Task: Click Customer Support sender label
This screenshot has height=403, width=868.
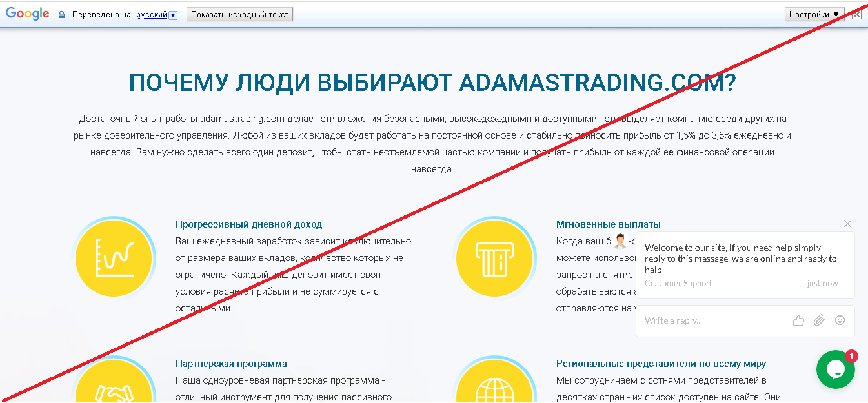Action: tap(678, 283)
